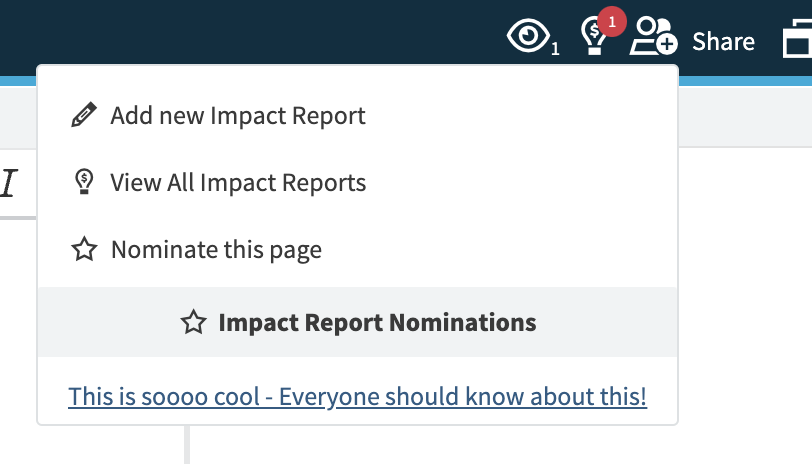Click the gray editor toolbar strip above italic

17,120
